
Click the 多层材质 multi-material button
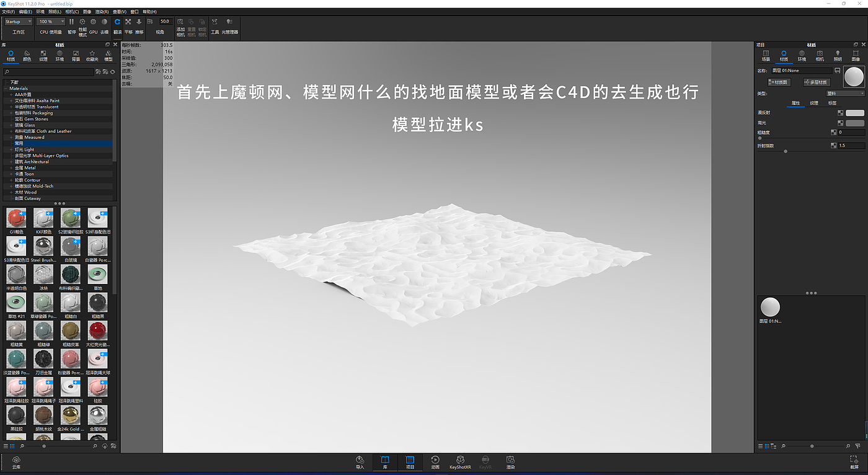point(816,82)
